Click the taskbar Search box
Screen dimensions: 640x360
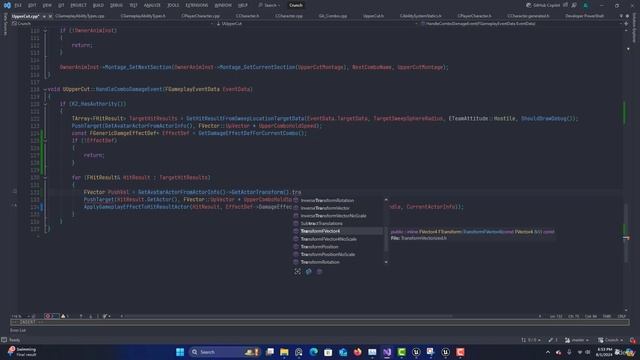(x=225, y=352)
